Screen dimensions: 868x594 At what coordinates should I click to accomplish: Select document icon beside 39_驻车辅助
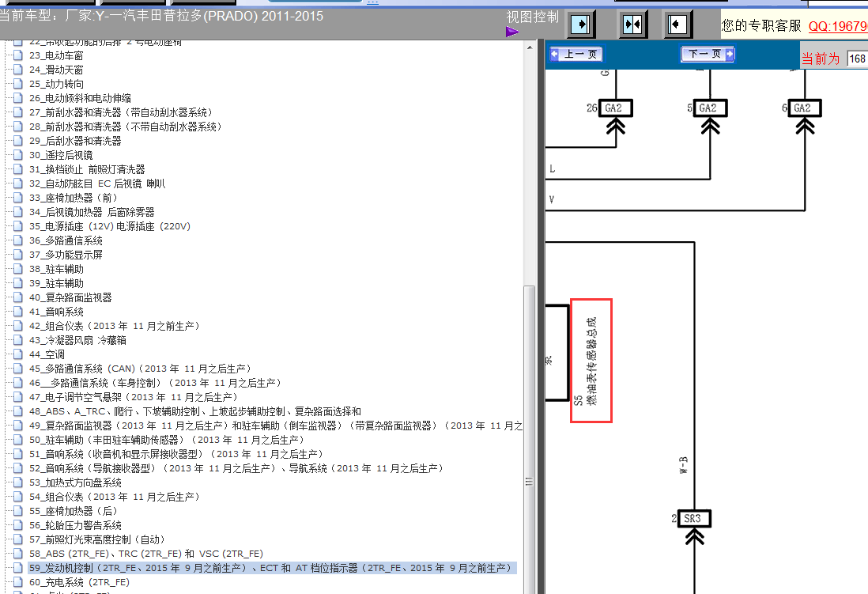point(18,283)
